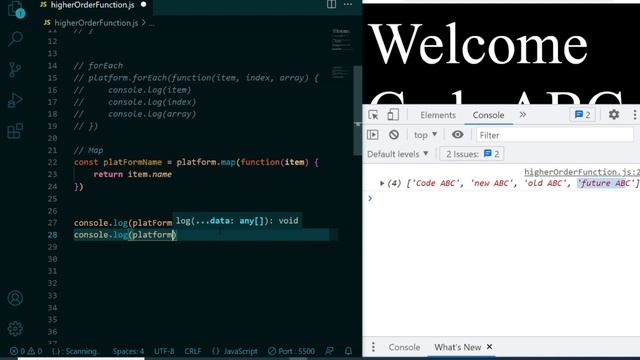Show more DevTools tabs chevron
Image resolution: width=640 pixels, height=360 pixels.
(x=523, y=115)
